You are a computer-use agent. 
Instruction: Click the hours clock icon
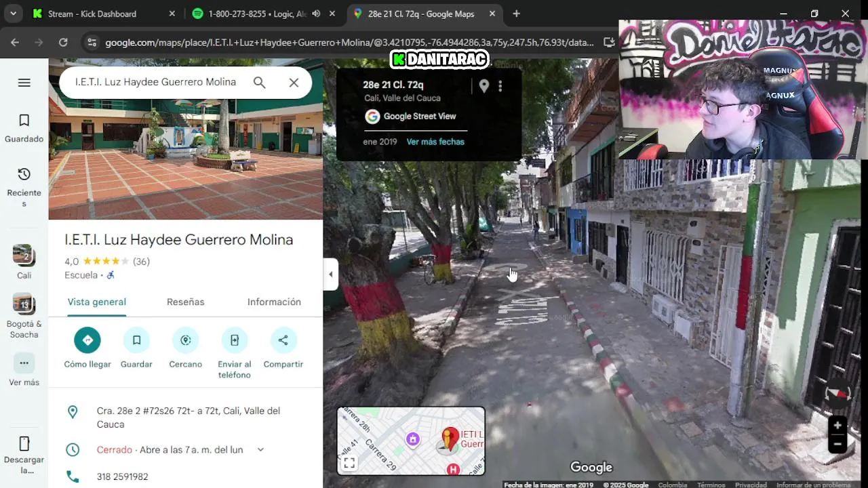point(73,449)
